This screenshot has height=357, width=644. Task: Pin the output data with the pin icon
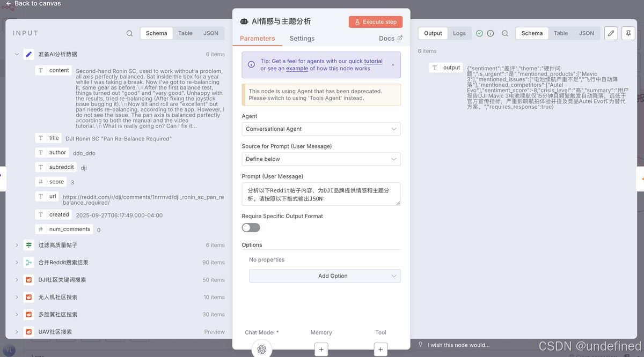click(x=628, y=33)
